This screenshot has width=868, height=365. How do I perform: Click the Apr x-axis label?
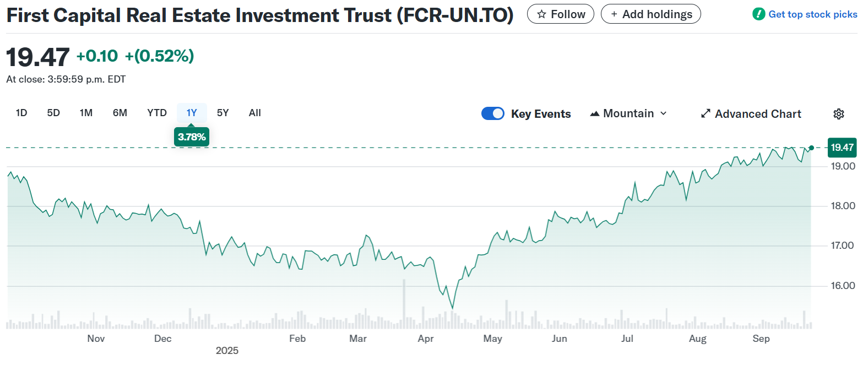pos(426,339)
